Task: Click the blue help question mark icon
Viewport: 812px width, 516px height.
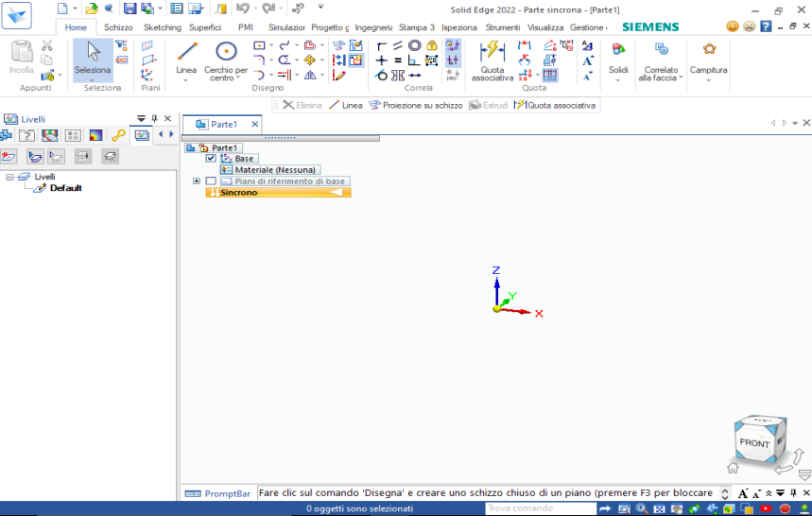Action: 766,26
